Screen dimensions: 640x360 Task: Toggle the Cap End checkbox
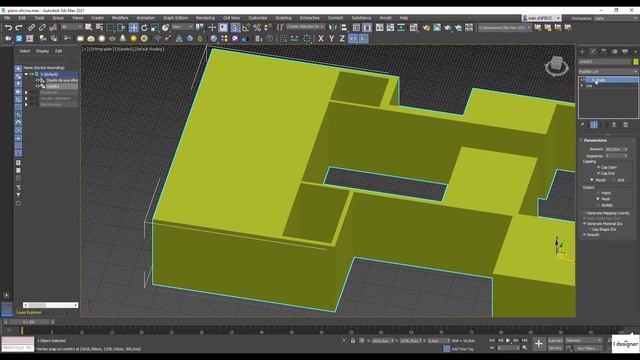(598, 173)
